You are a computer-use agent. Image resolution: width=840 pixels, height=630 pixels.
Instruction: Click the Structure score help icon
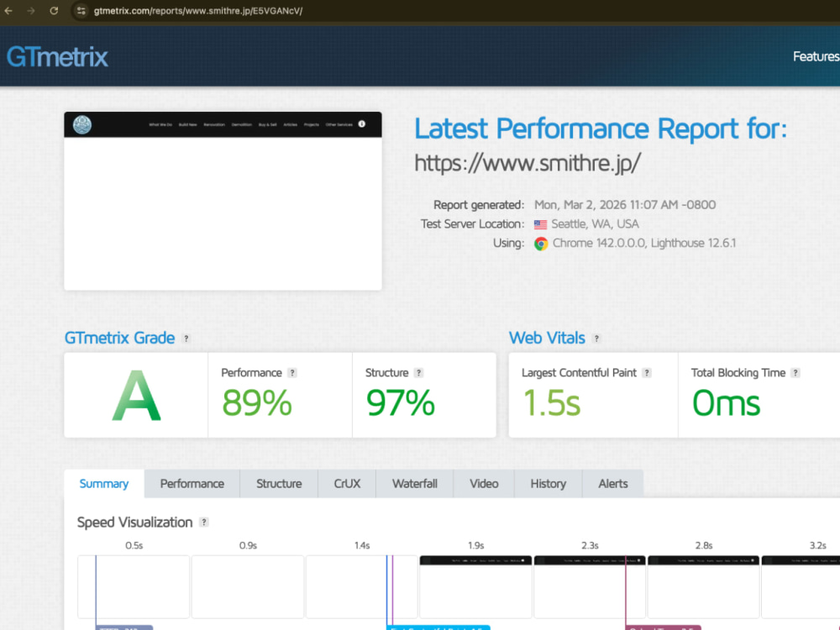pyautogui.click(x=419, y=373)
